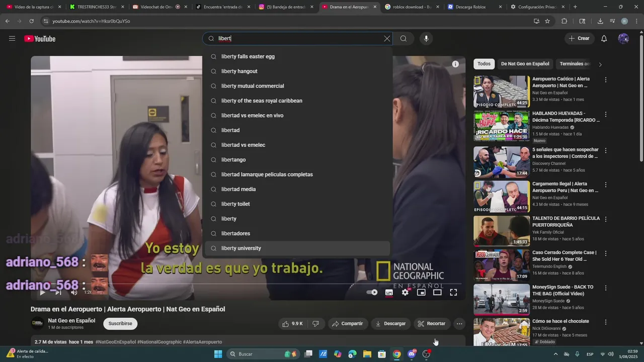644x362 pixels.
Task: Select suggestion 'libertad lamarque peliculas completas'
Action: (x=297, y=174)
